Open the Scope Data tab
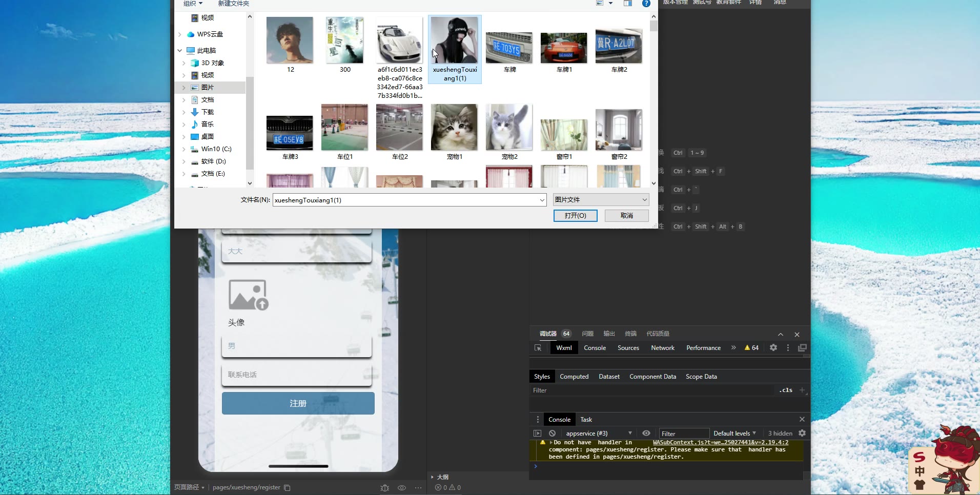This screenshot has width=980, height=495. pos(701,377)
